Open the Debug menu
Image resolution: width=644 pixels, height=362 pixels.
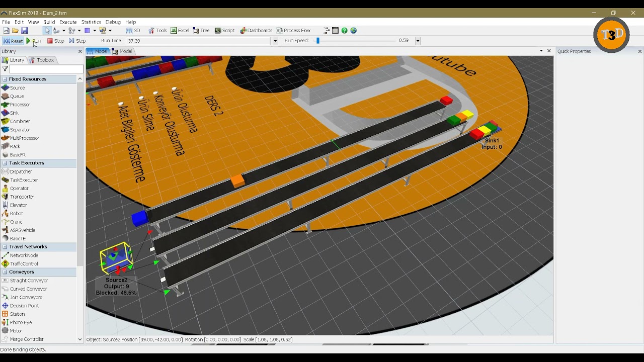(113, 22)
